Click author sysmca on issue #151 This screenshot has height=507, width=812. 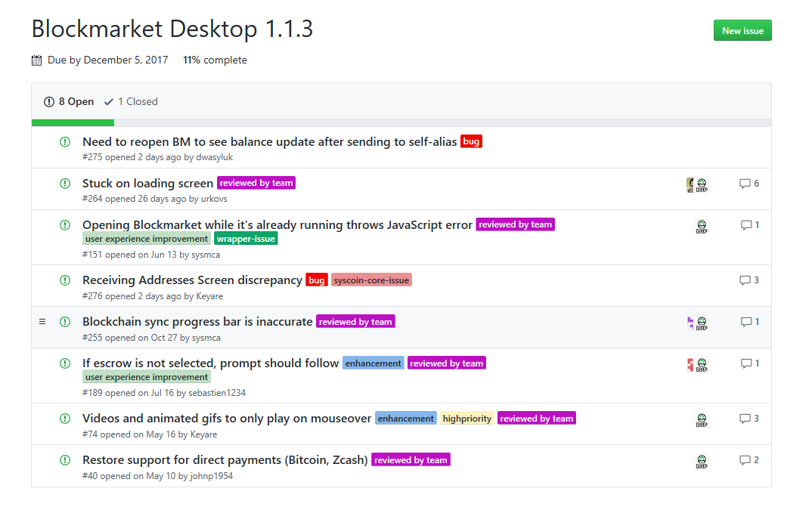click(x=206, y=255)
